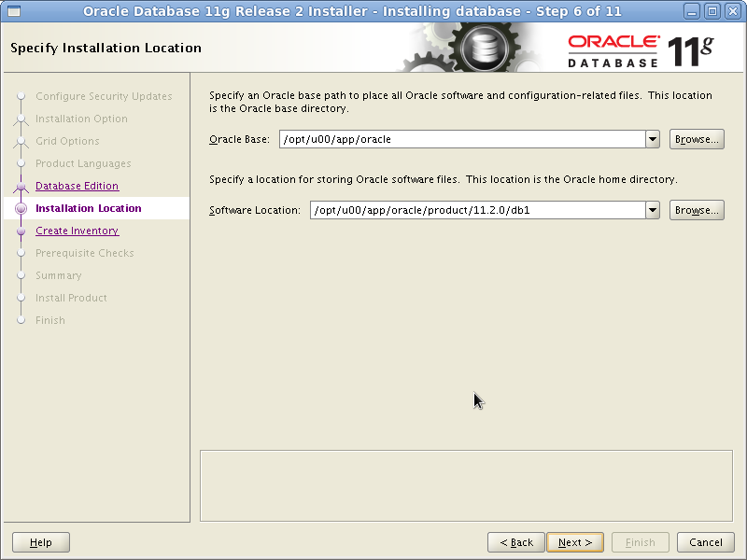The height and width of the screenshot is (560, 747).
Task: Click the Create Inventory step bullet icon
Action: pyautogui.click(x=21, y=231)
